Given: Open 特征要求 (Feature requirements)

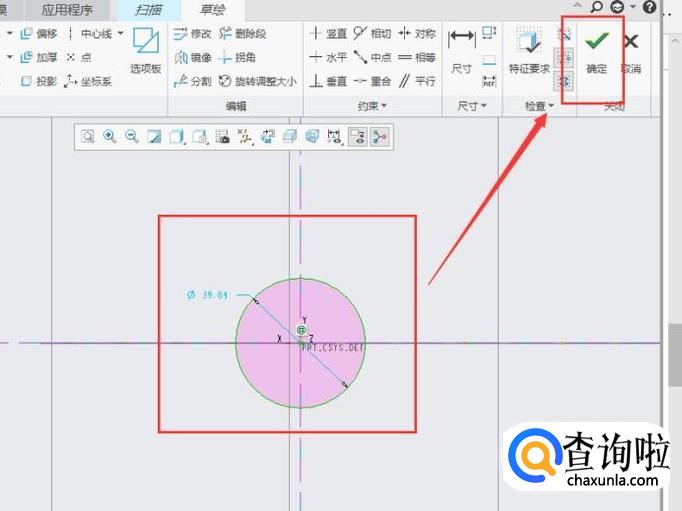Looking at the screenshot, I should [529, 50].
